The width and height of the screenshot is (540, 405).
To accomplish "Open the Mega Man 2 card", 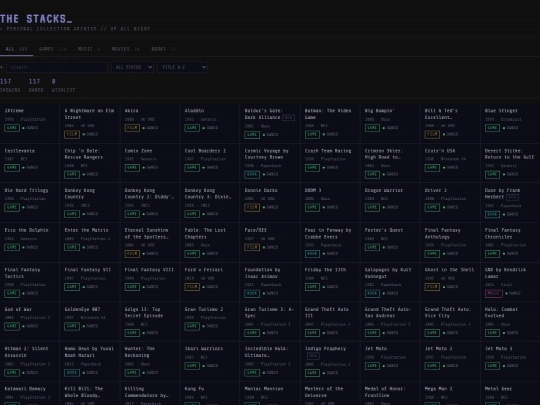I will tap(450, 393).
